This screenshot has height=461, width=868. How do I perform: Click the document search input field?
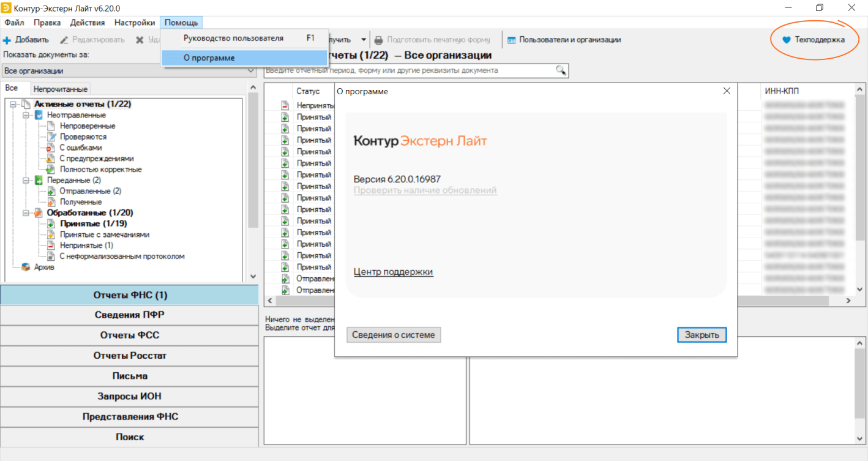click(x=409, y=70)
